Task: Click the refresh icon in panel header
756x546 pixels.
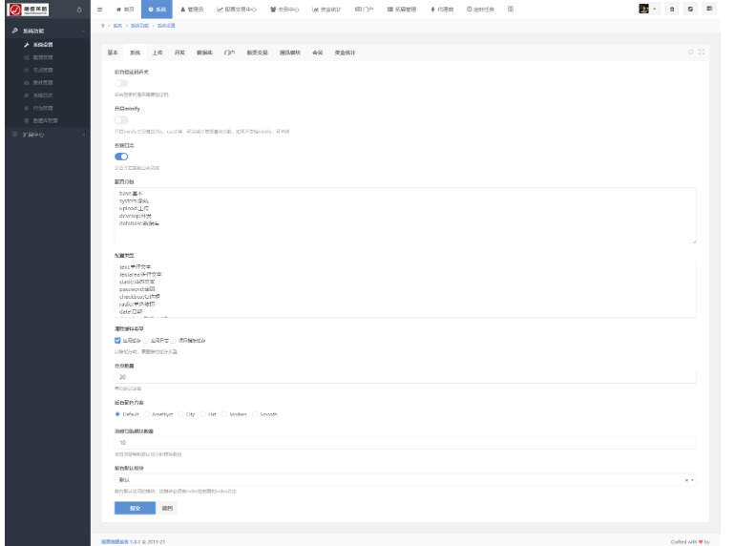Action: point(690,52)
